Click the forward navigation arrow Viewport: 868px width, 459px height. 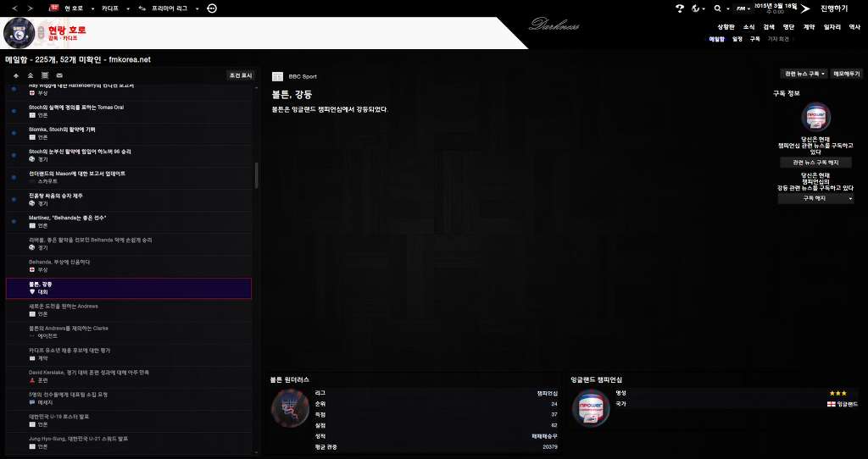(31, 8)
